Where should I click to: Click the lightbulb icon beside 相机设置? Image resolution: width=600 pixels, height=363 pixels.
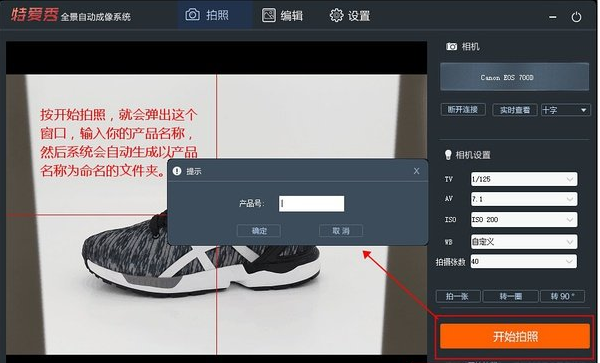pos(448,155)
